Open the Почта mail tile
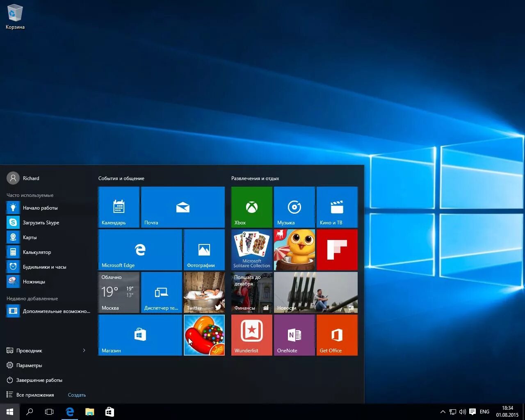Screen dimensions: 525x420 click(183, 207)
